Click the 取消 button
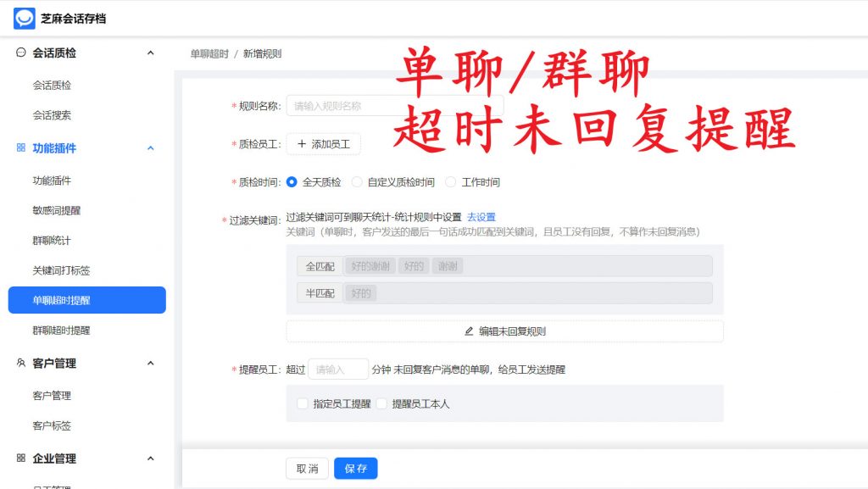868x489 pixels. (x=307, y=469)
